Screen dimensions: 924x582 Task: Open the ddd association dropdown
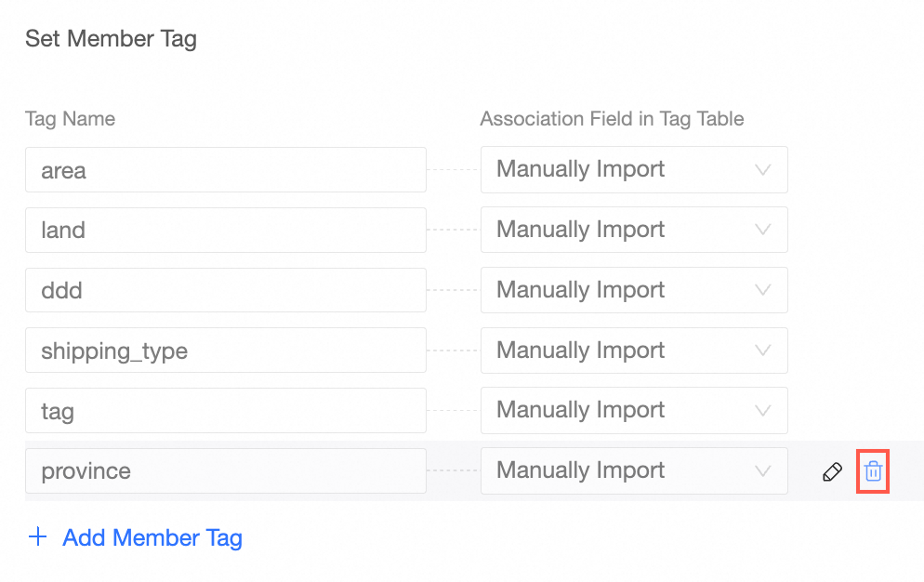[x=633, y=290]
